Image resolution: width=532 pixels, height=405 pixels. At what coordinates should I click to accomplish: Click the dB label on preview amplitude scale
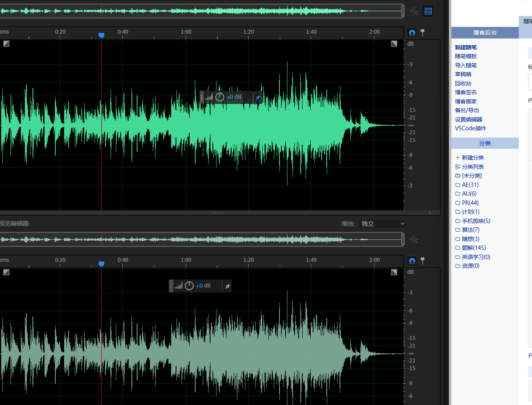coord(411,272)
